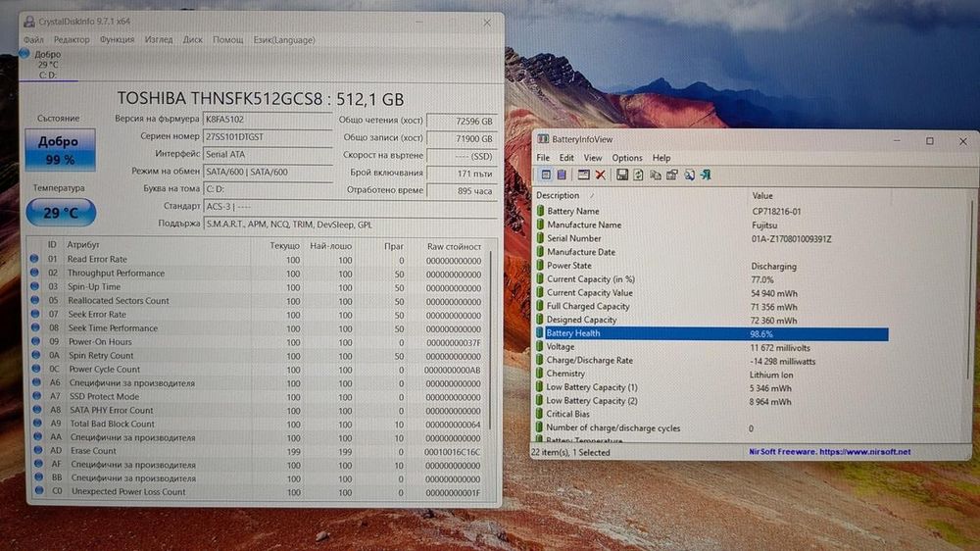This screenshot has height=551, width=980.
Task: Open the View menu in BatteryInfoView
Action: pyautogui.click(x=593, y=158)
